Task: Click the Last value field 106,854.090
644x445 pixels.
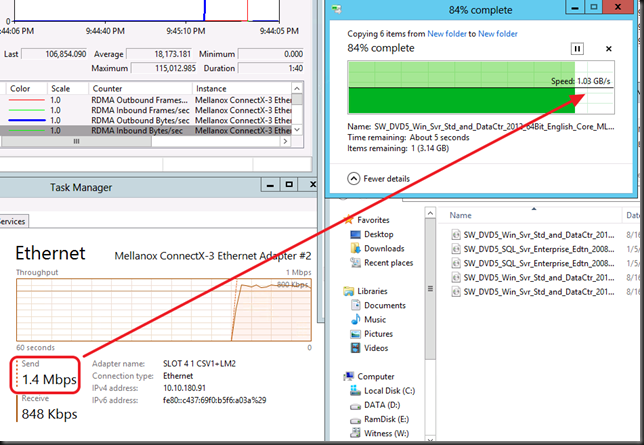Action: click(54, 54)
